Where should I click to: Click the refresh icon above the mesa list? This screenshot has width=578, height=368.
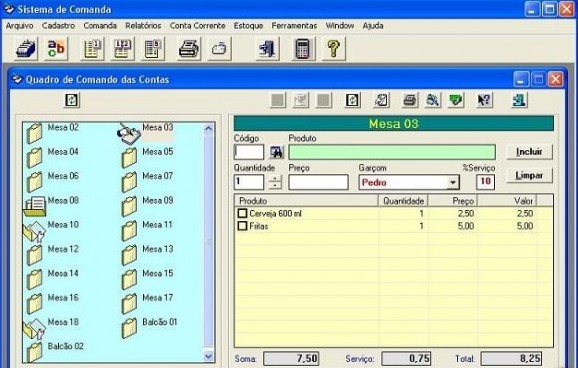pyautogui.click(x=72, y=100)
